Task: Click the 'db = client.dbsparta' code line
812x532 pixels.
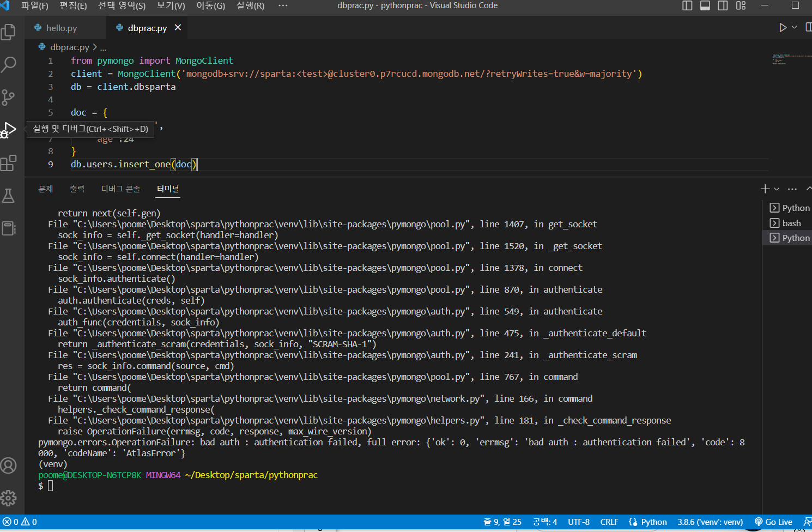Action: pos(123,87)
